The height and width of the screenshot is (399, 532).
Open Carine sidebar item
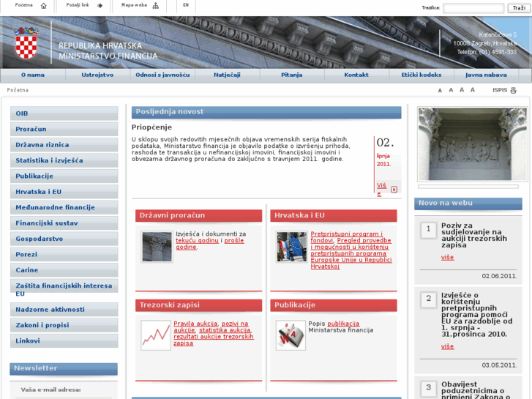click(x=64, y=270)
